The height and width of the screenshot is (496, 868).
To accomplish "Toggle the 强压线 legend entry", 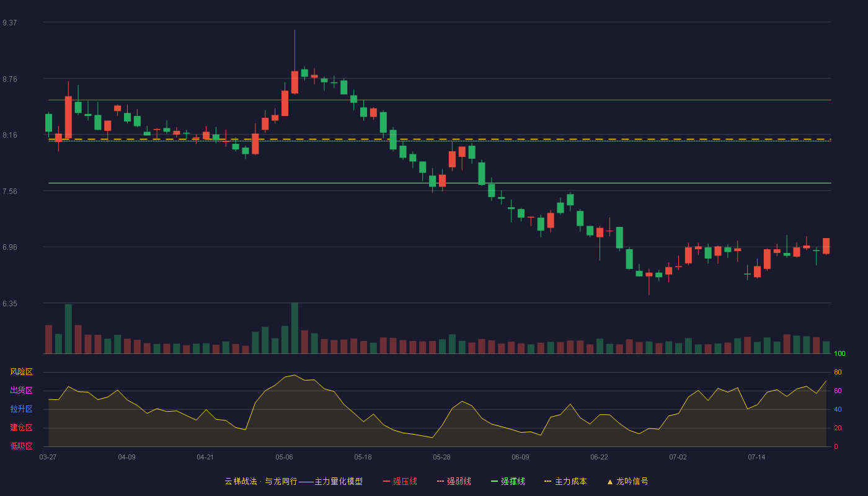I will [x=401, y=481].
